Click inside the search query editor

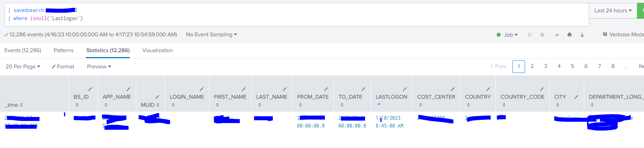click(317, 14)
